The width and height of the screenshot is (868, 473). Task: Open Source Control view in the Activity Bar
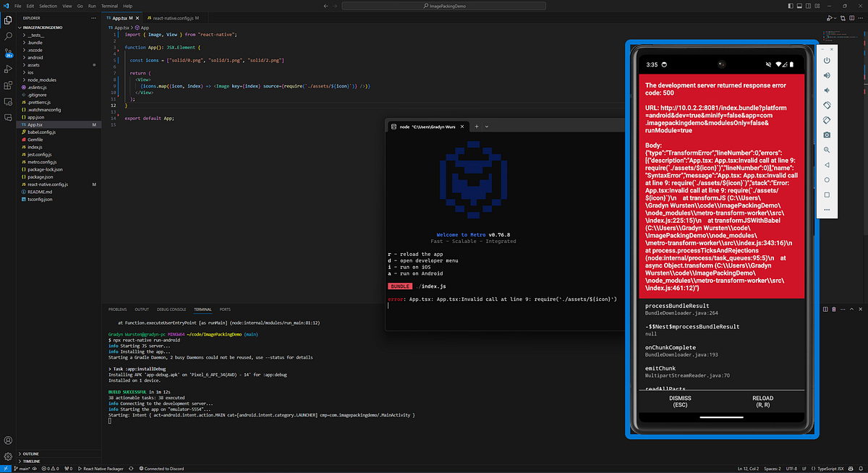8,51
